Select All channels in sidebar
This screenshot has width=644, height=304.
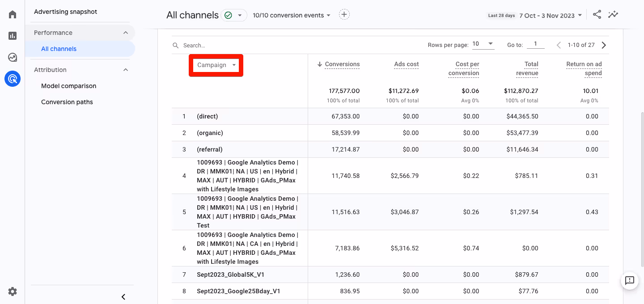click(x=80, y=49)
